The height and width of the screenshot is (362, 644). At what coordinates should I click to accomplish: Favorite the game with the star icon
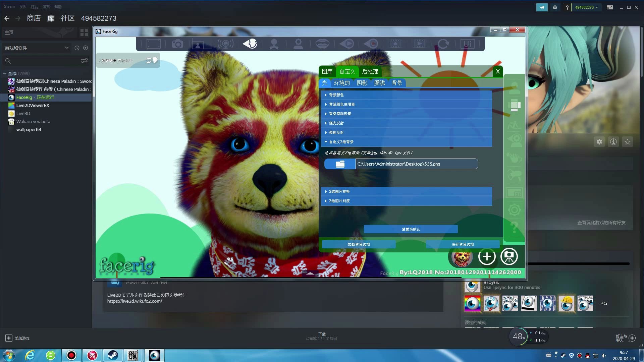(x=628, y=142)
